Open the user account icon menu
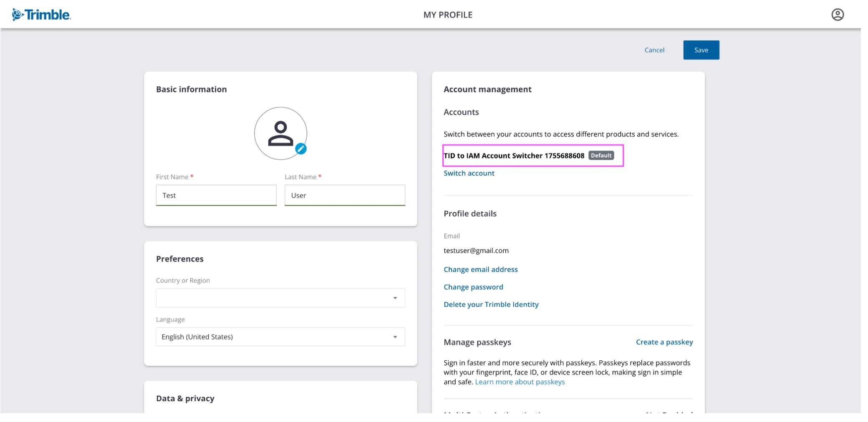Image resolution: width=868 pixels, height=422 pixels. [x=837, y=15]
